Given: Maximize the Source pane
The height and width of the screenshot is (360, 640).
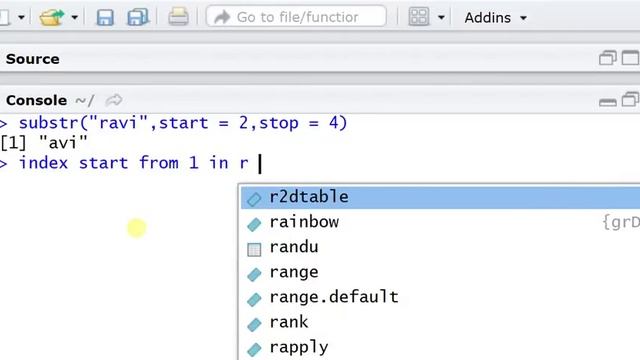Looking at the screenshot, I should click(x=630, y=58).
